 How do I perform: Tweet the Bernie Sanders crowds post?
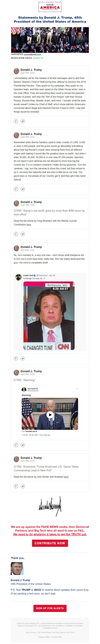[23, 189]
